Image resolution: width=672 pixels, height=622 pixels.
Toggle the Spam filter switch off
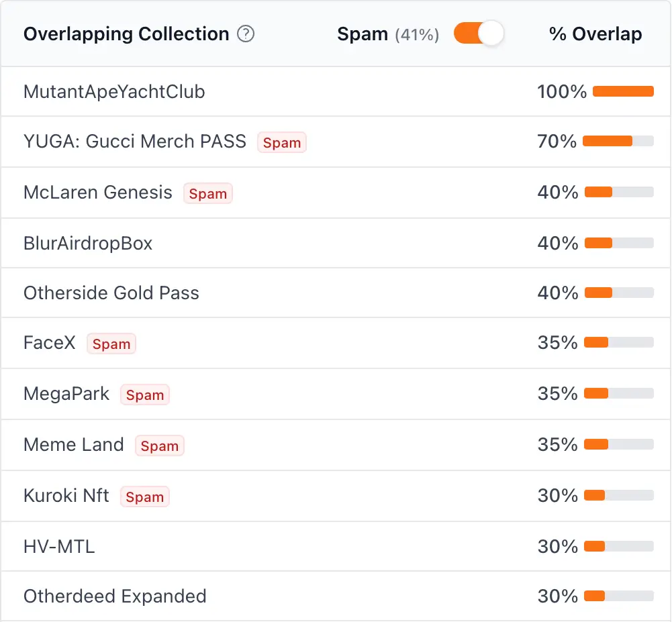(x=478, y=34)
